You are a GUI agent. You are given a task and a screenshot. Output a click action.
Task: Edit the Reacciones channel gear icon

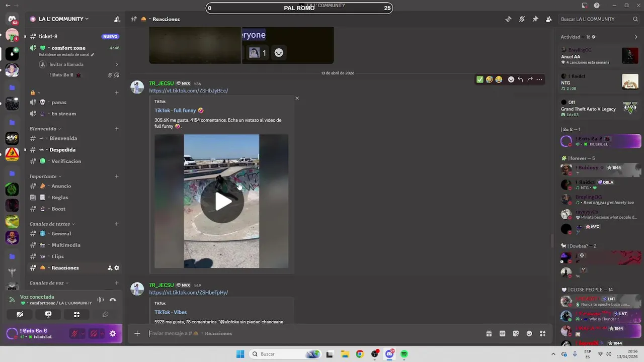point(117,268)
